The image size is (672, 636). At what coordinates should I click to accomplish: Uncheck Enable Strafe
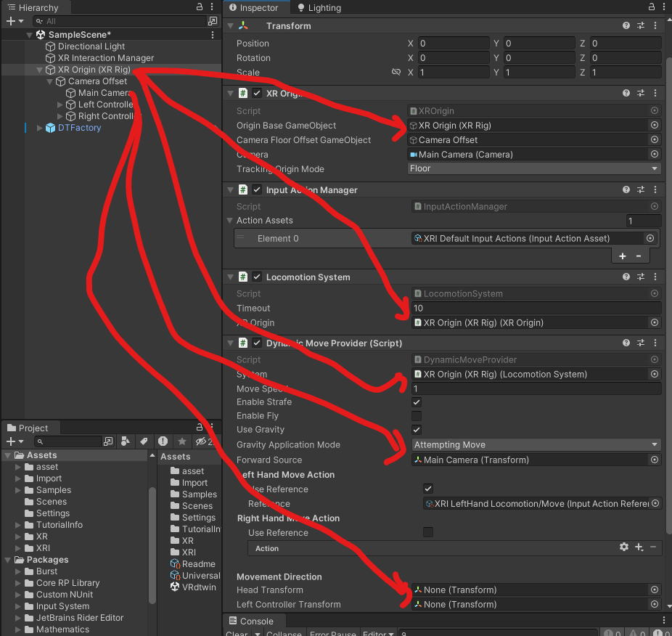click(x=417, y=402)
